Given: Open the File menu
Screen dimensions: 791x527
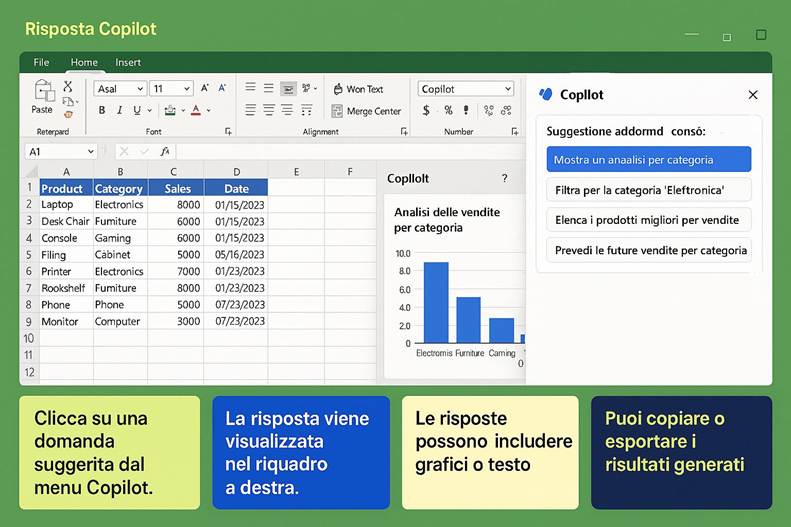Looking at the screenshot, I should [41, 63].
